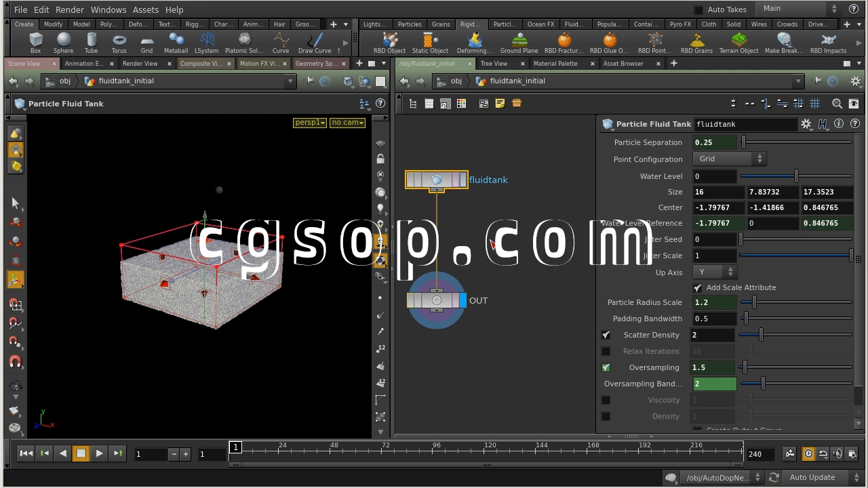
Task: Pick the Tube shelf tool
Action: click(x=91, y=43)
